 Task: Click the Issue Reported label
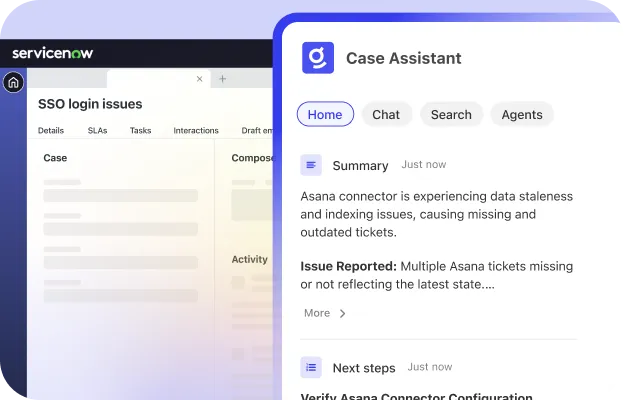[x=349, y=266]
